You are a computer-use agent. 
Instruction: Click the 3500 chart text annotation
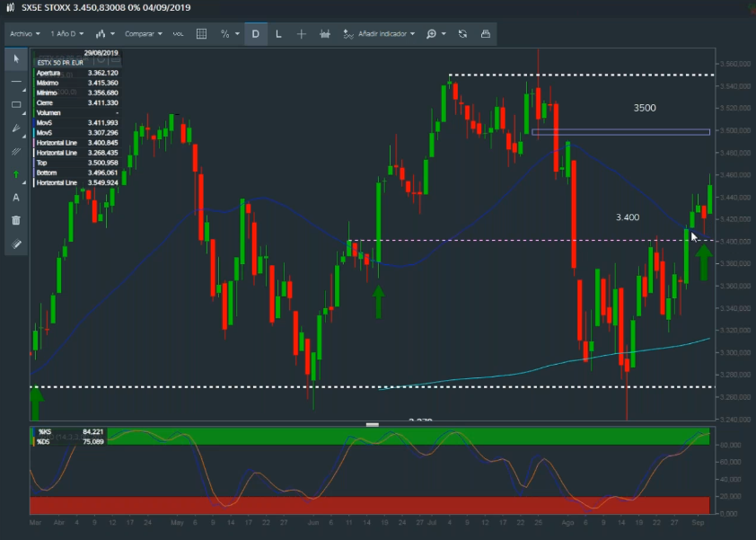tap(645, 108)
